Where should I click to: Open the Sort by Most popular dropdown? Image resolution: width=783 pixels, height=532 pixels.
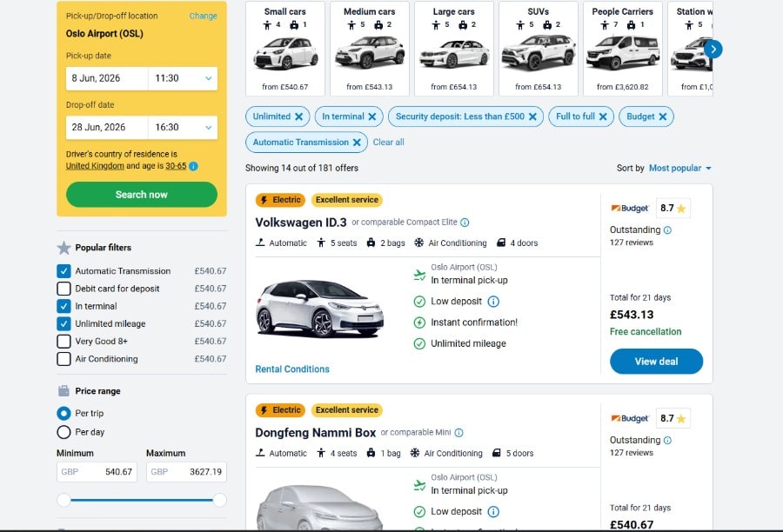(x=680, y=168)
